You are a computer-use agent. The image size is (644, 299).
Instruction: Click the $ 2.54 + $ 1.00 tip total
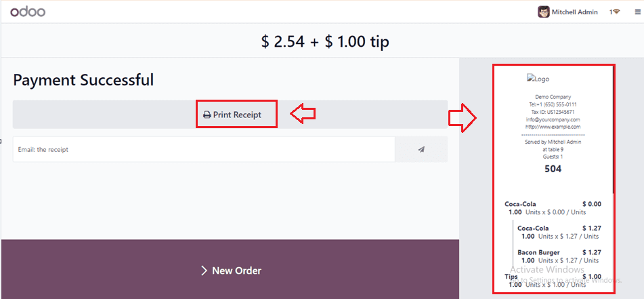(x=325, y=41)
